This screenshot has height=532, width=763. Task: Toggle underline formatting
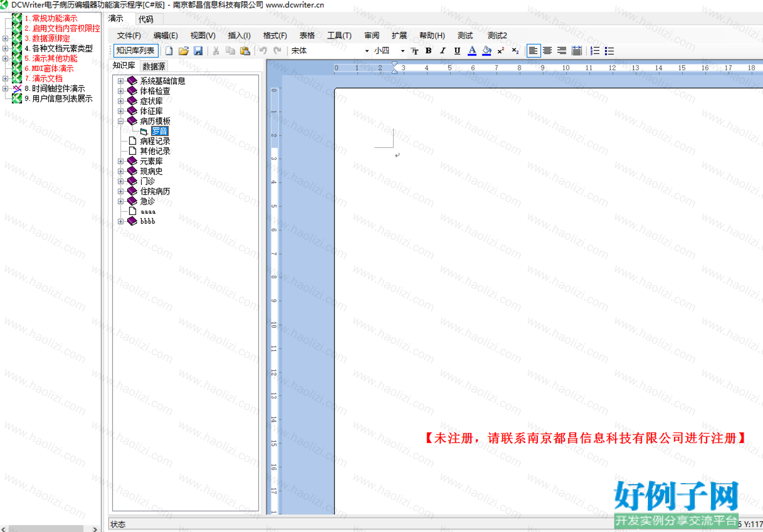pyautogui.click(x=457, y=51)
